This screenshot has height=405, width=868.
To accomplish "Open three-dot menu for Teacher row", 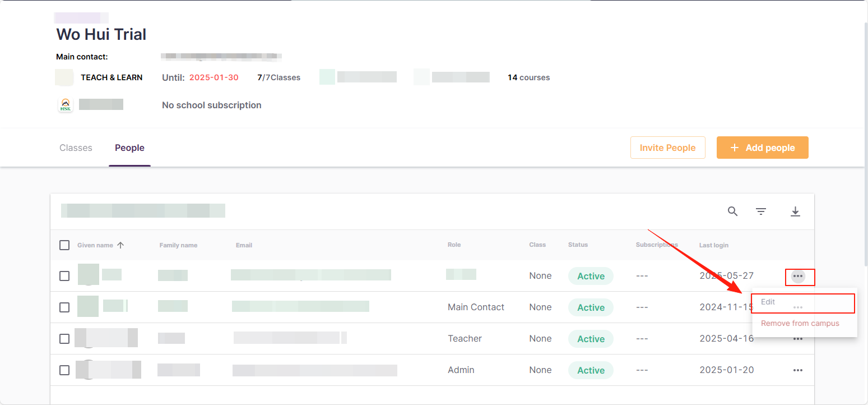I will point(798,339).
